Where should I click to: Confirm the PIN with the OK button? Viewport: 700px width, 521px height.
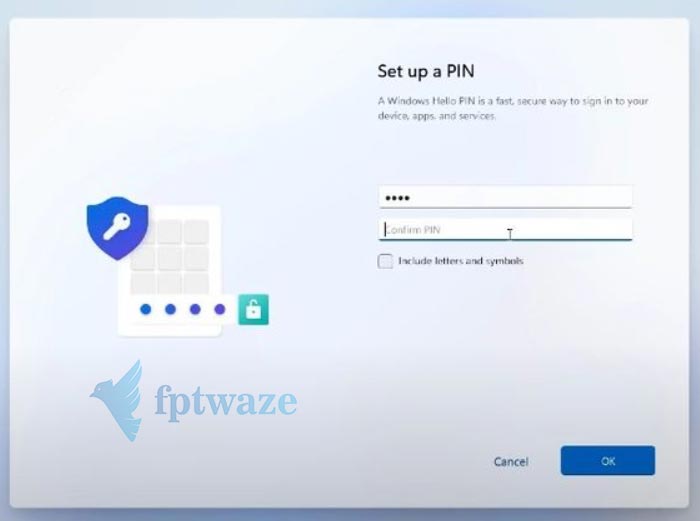pyautogui.click(x=608, y=461)
